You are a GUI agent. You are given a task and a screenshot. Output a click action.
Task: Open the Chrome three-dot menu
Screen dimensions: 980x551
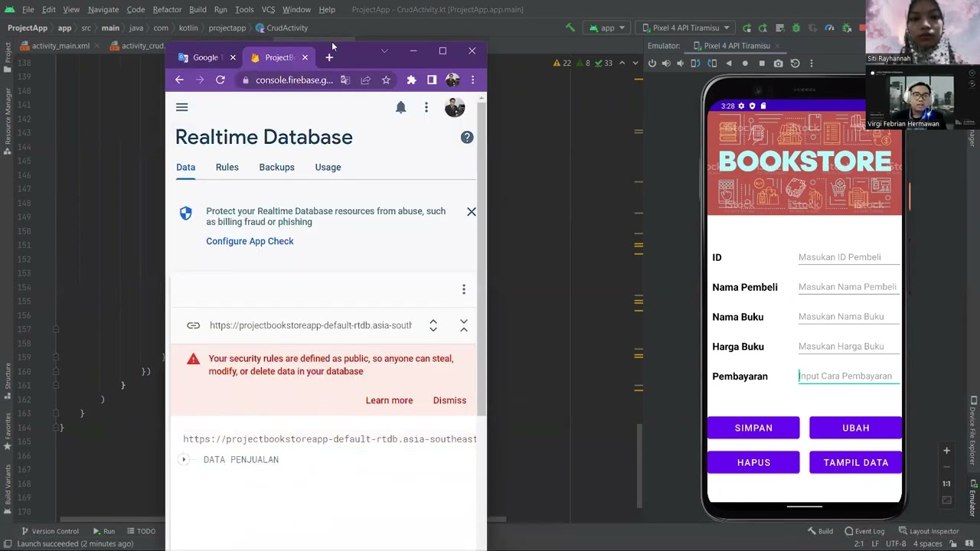[472, 80]
